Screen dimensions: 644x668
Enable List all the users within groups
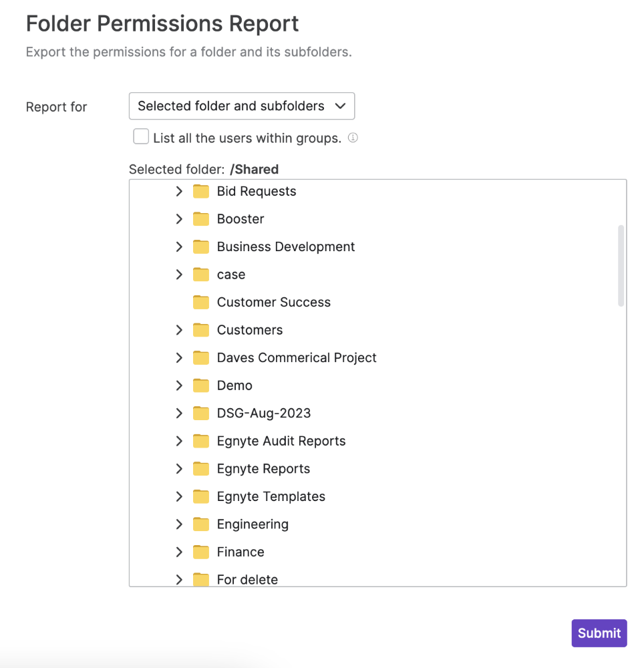(x=141, y=137)
